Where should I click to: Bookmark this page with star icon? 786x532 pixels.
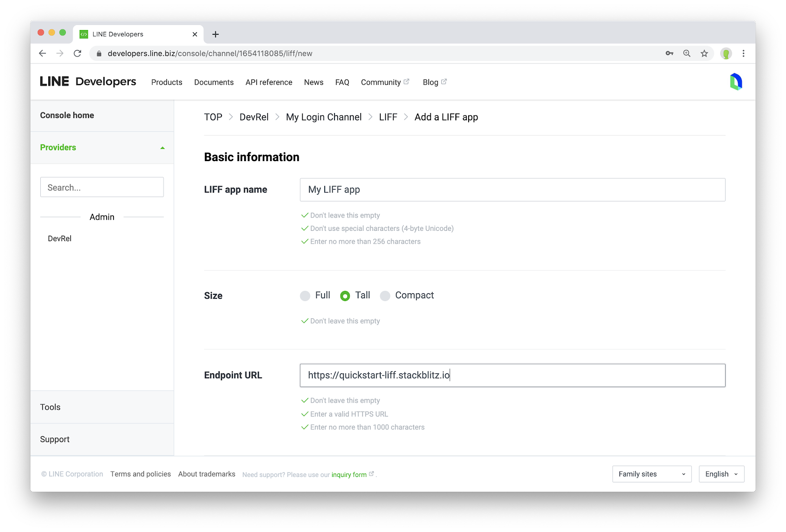pyautogui.click(x=704, y=54)
